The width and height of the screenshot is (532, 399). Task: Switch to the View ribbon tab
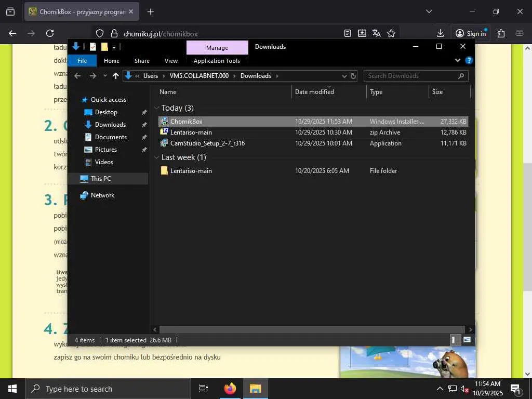pos(171,61)
